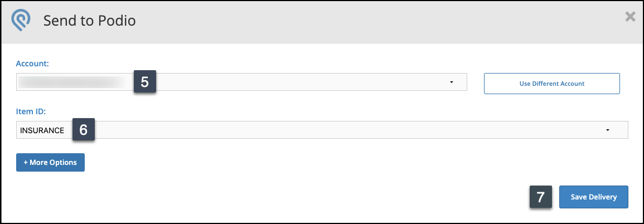Select the INSURANCE value text

[42, 130]
